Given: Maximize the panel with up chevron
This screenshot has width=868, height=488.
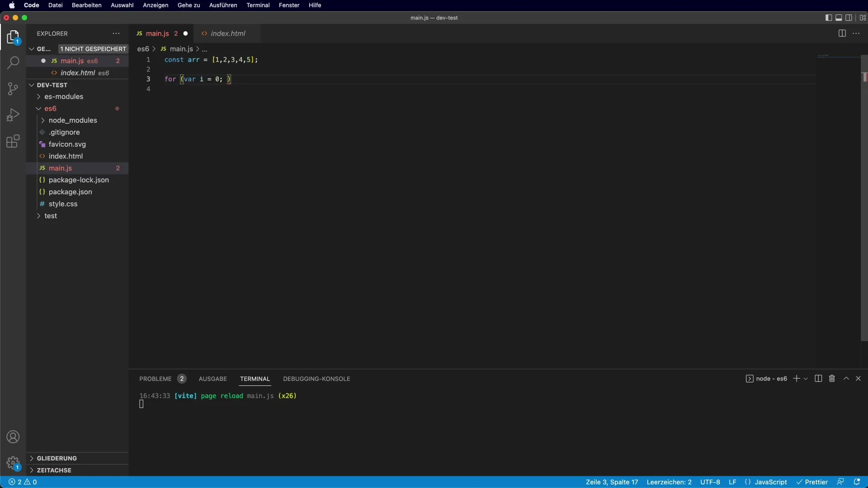Looking at the screenshot, I should pos(846,379).
